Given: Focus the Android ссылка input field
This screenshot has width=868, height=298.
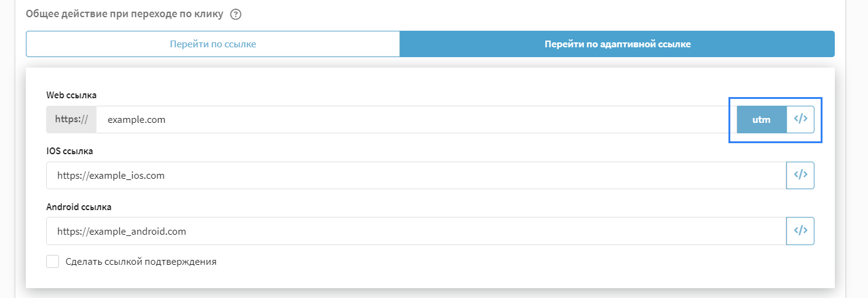Looking at the screenshot, I should point(416,231).
